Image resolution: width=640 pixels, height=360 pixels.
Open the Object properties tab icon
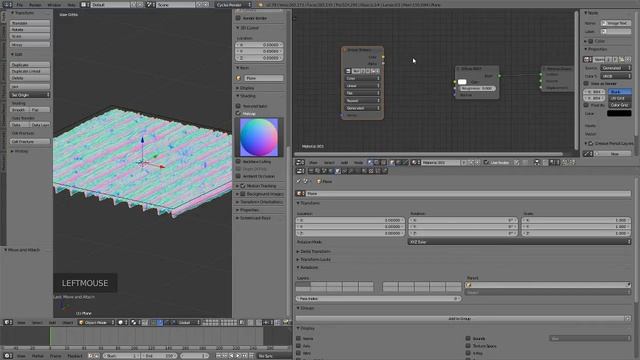coord(338,171)
